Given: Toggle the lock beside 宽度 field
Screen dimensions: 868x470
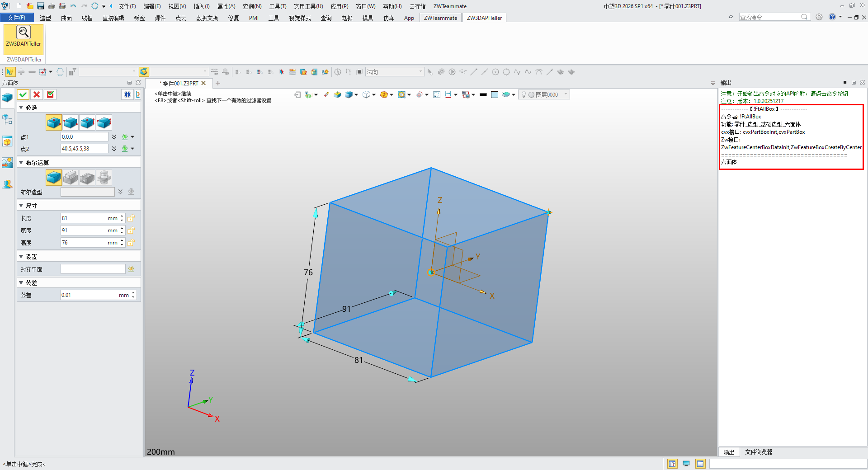Looking at the screenshot, I should coord(131,230).
